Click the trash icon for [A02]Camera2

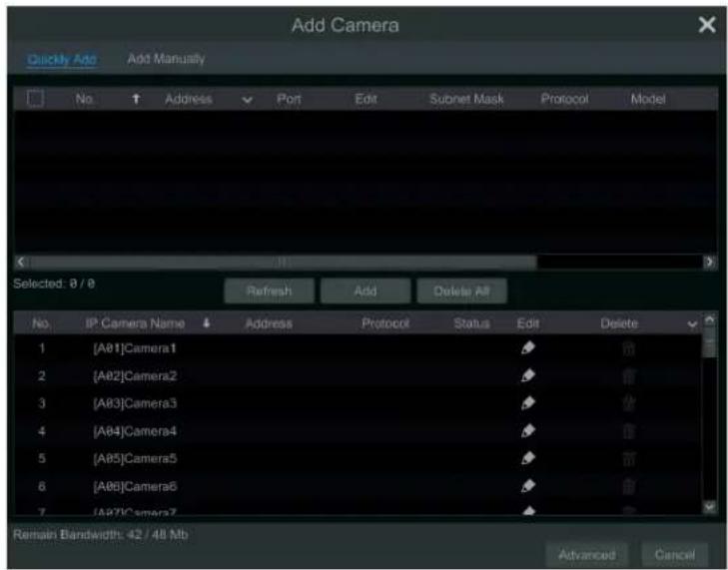pyautogui.click(x=628, y=376)
